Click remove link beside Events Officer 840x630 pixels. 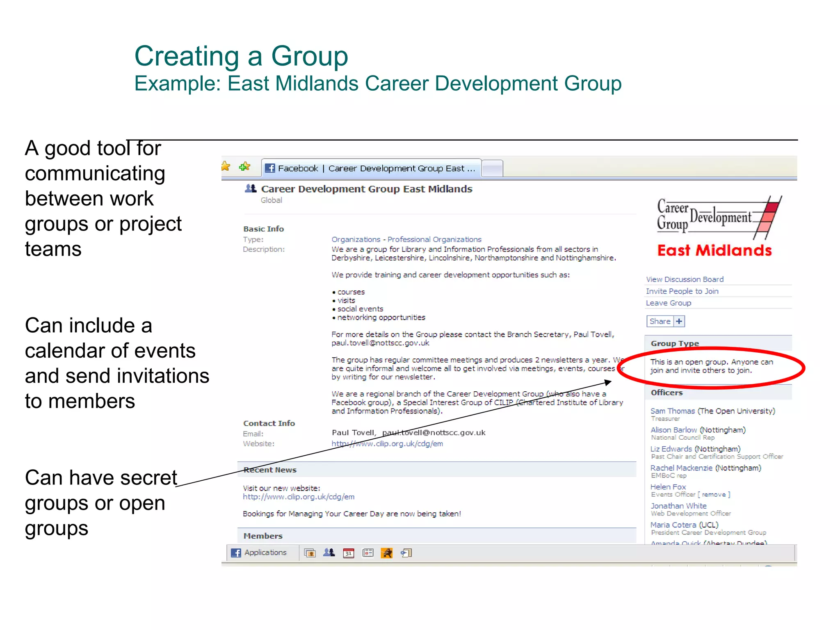point(714,495)
